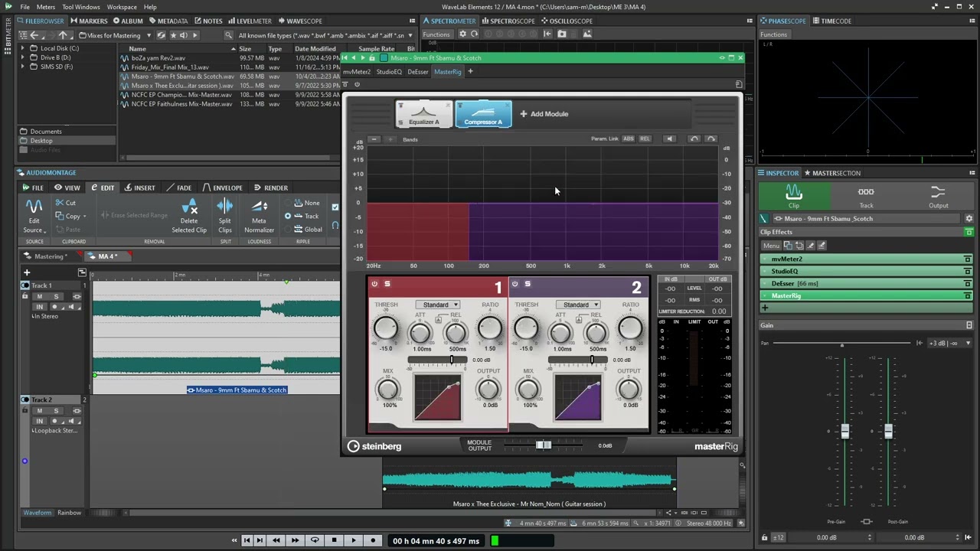Expand Drive B (D:) tree node
Screen dimensions: 980x551
(23, 57)
